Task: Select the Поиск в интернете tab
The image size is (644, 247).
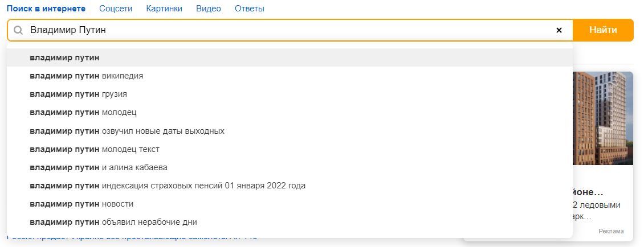Action: pos(46,9)
